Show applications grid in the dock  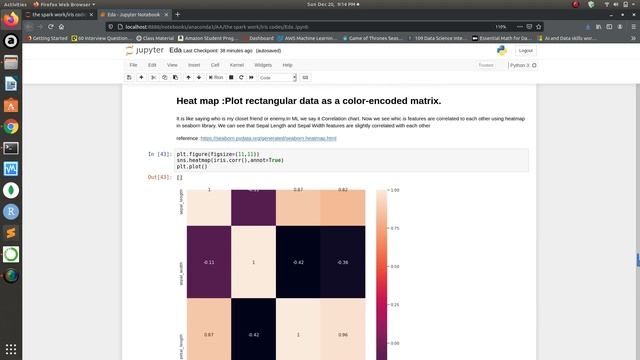(x=11, y=349)
